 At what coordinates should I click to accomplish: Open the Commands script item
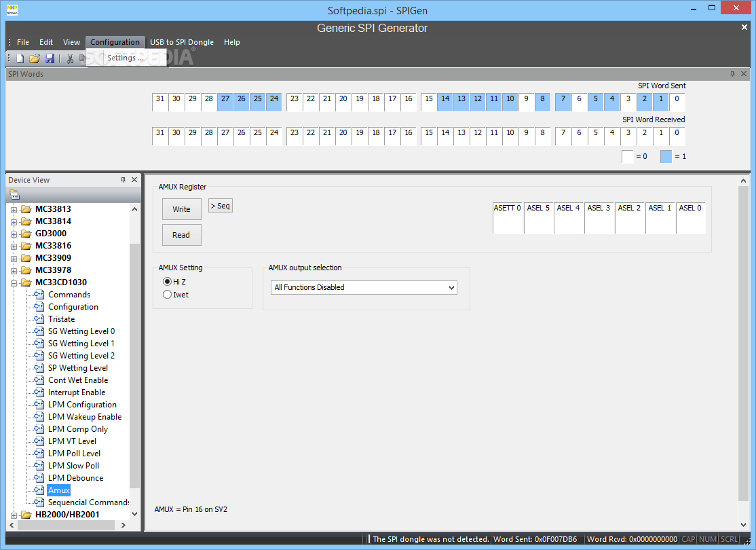[x=69, y=294]
